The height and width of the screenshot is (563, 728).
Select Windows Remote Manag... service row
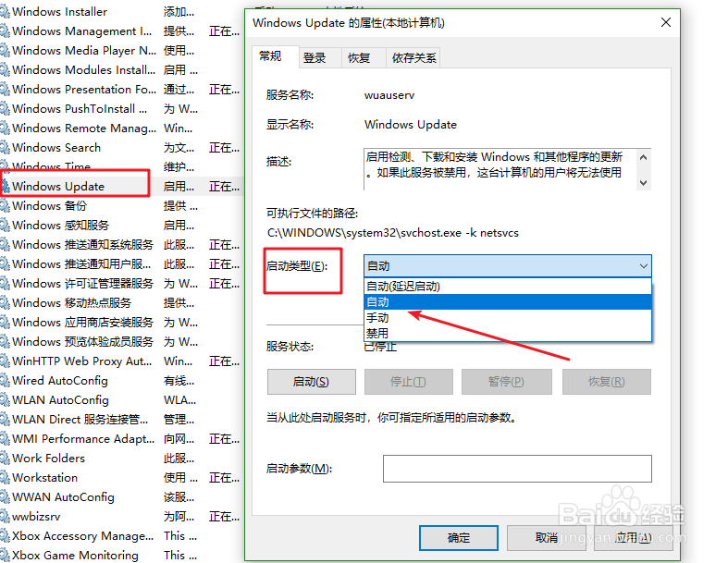pos(120,129)
